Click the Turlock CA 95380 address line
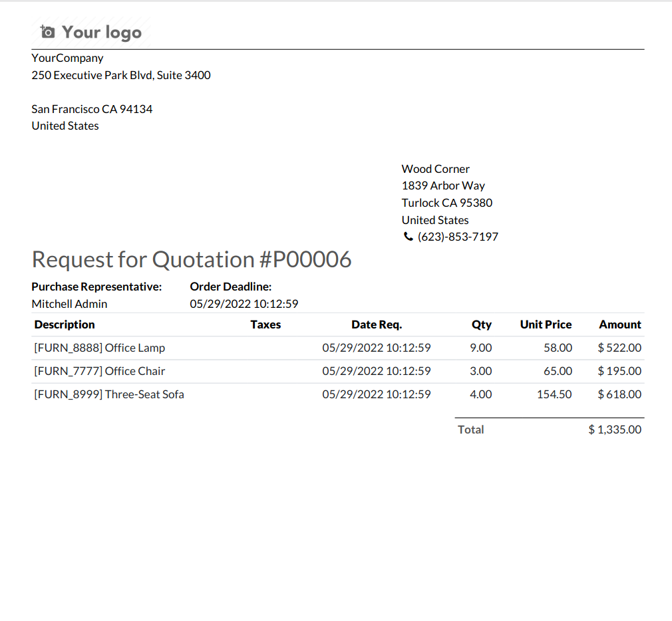This screenshot has height=621, width=672. coord(446,203)
